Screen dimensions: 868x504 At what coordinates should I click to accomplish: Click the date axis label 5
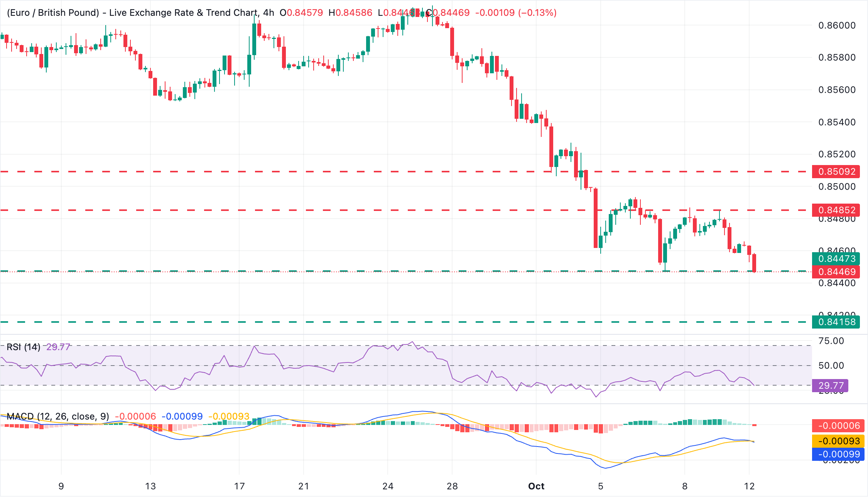(x=601, y=486)
